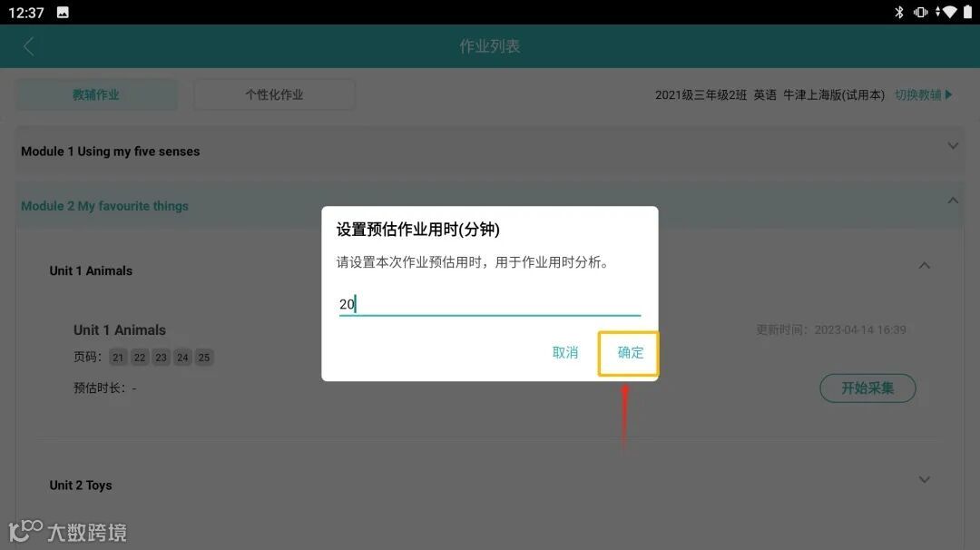Image resolution: width=980 pixels, height=550 pixels.
Task: Switch to the 教辅作业 tab
Action: (x=96, y=95)
